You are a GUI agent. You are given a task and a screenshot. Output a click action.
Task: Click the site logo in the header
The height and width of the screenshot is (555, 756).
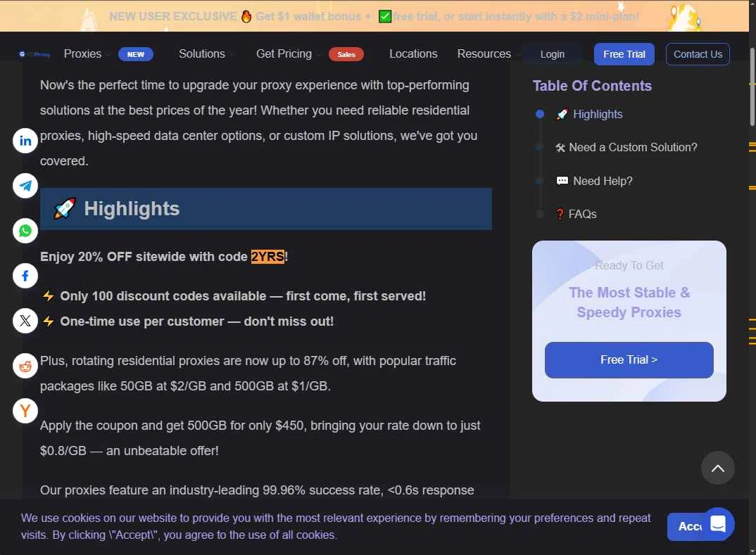(x=34, y=54)
